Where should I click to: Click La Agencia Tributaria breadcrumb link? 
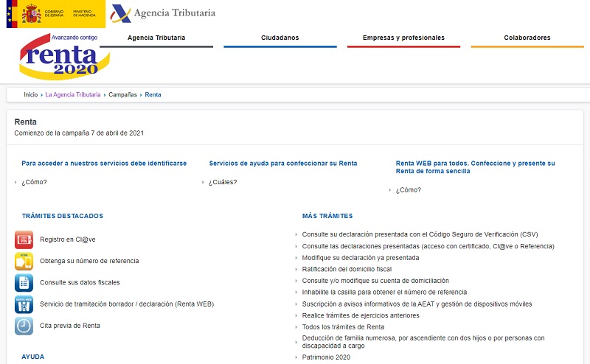point(73,95)
